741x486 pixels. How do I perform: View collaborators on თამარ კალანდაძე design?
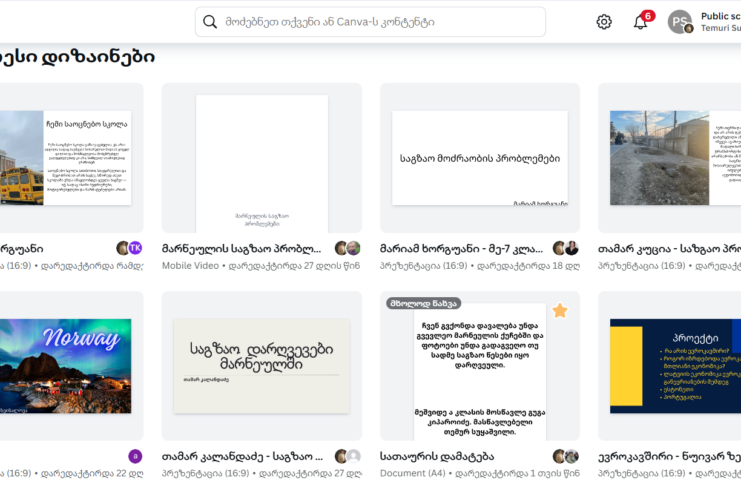348,456
